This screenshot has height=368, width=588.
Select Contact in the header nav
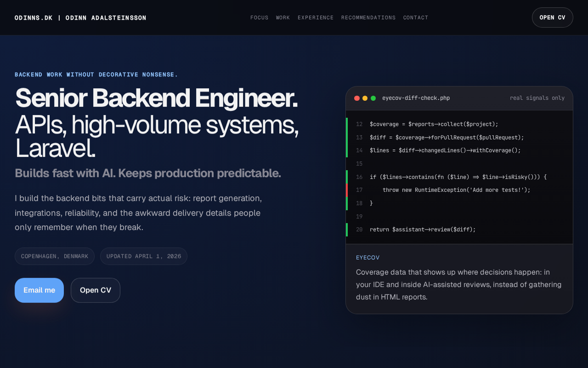(416, 17)
